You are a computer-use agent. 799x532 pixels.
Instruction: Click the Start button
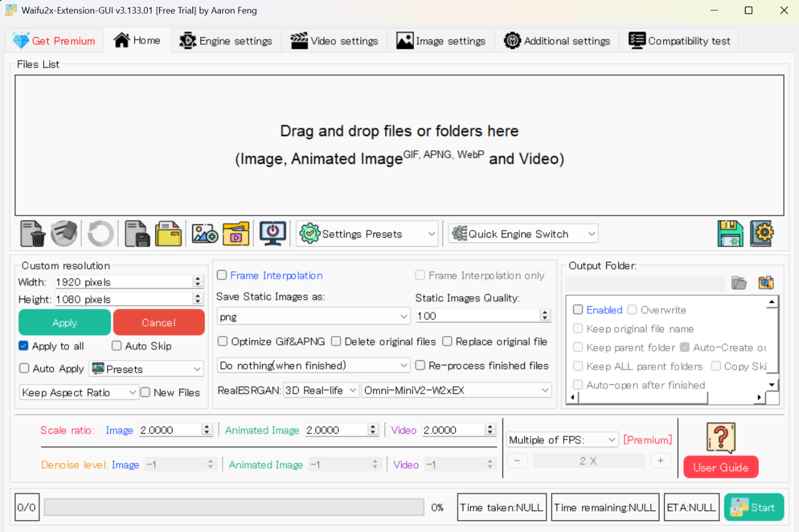tap(754, 507)
